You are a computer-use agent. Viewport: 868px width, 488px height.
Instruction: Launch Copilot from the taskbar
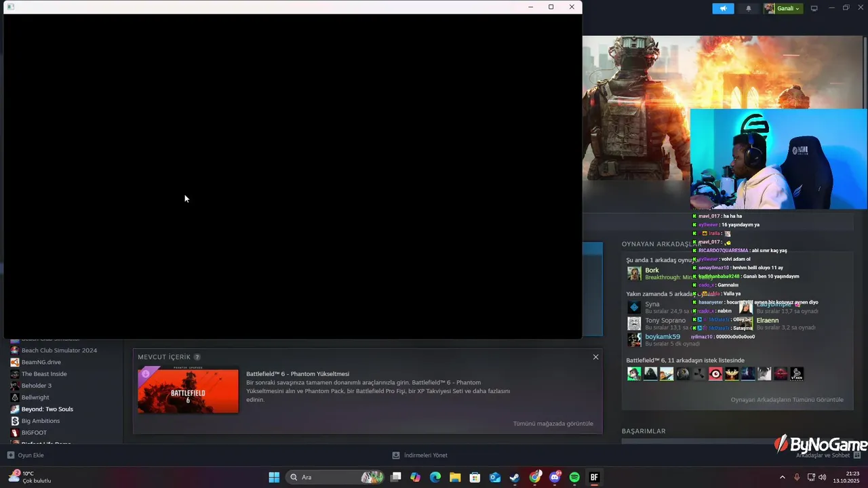click(416, 477)
